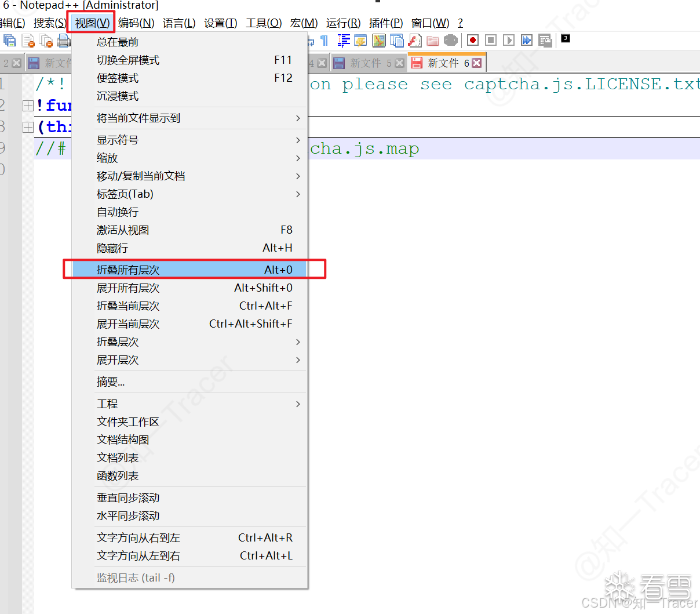This screenshot has width=700, height=614.
Task: Close the 新文件 6 tab
Action: click(x=477, y=63)
